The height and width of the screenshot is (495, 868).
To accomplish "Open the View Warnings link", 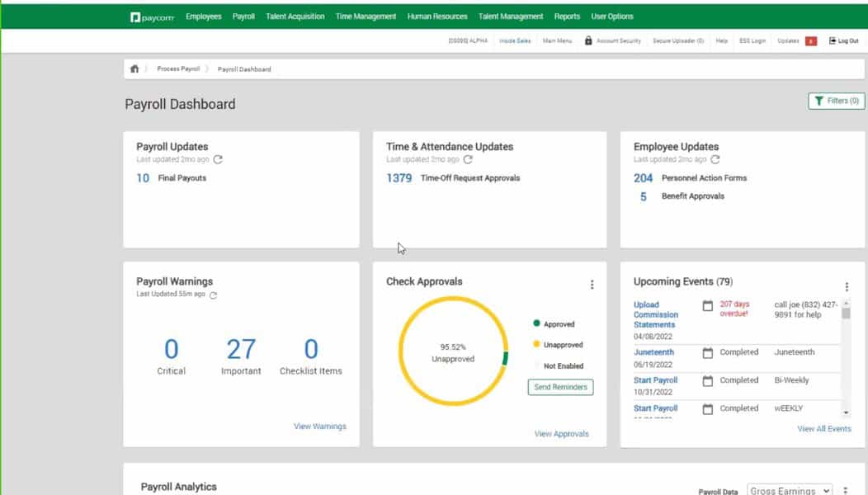I will (320, 426).
